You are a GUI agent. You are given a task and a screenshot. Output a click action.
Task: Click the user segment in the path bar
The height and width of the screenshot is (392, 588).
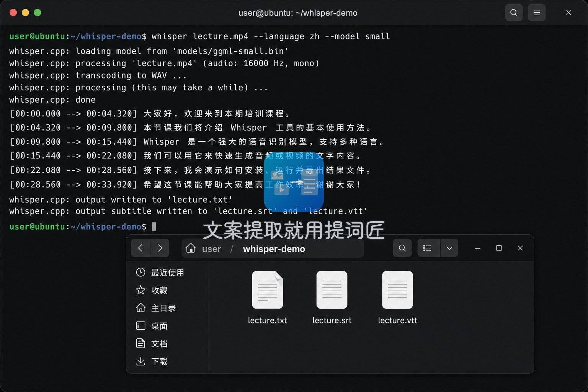pos(211,249)
